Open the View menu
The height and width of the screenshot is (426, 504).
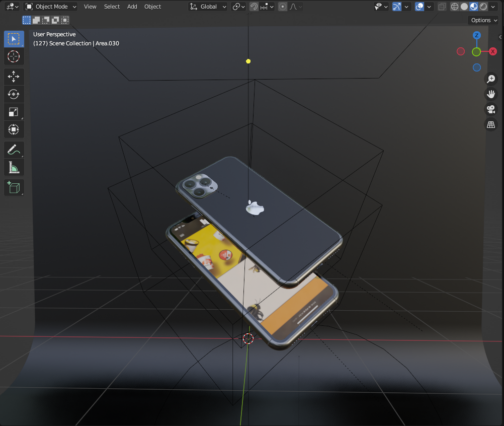pos(90,7)
